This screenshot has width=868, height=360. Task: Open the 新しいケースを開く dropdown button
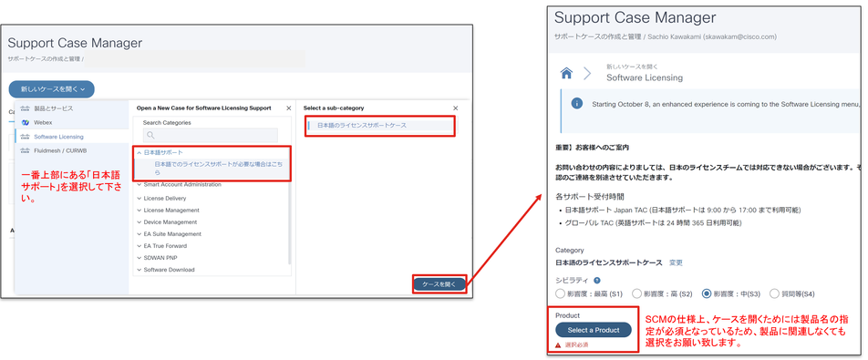point(51,88)
